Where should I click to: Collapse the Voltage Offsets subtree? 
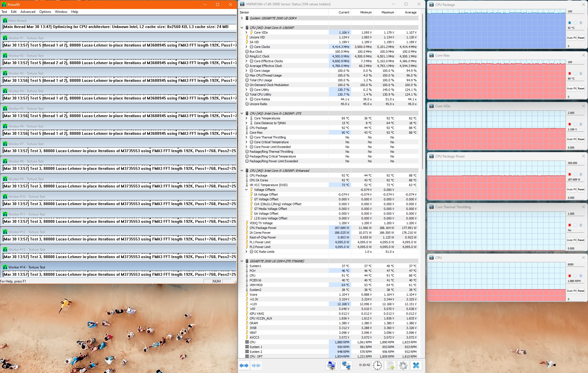click(246, 190)
